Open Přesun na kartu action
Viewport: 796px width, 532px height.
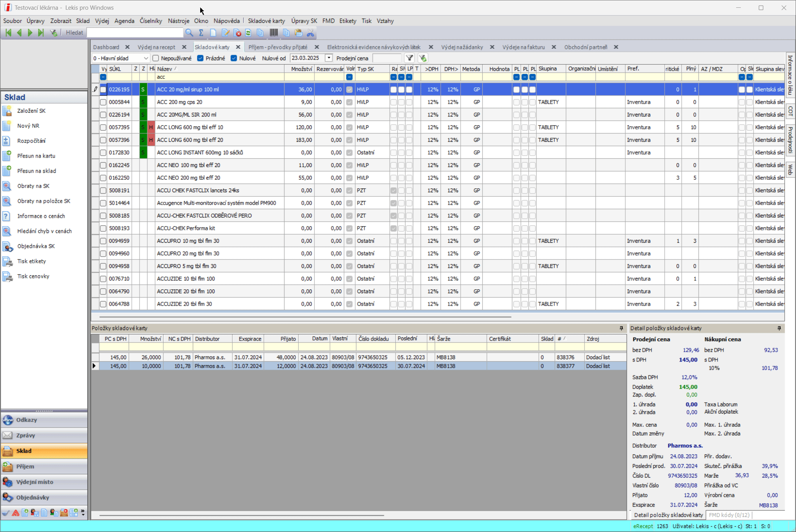point(36,156)
